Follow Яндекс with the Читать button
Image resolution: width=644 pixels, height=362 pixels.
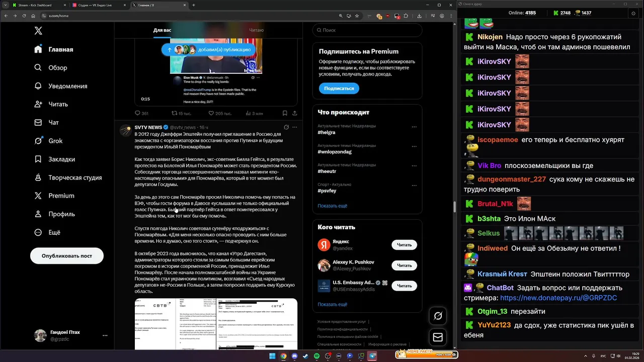404,245
